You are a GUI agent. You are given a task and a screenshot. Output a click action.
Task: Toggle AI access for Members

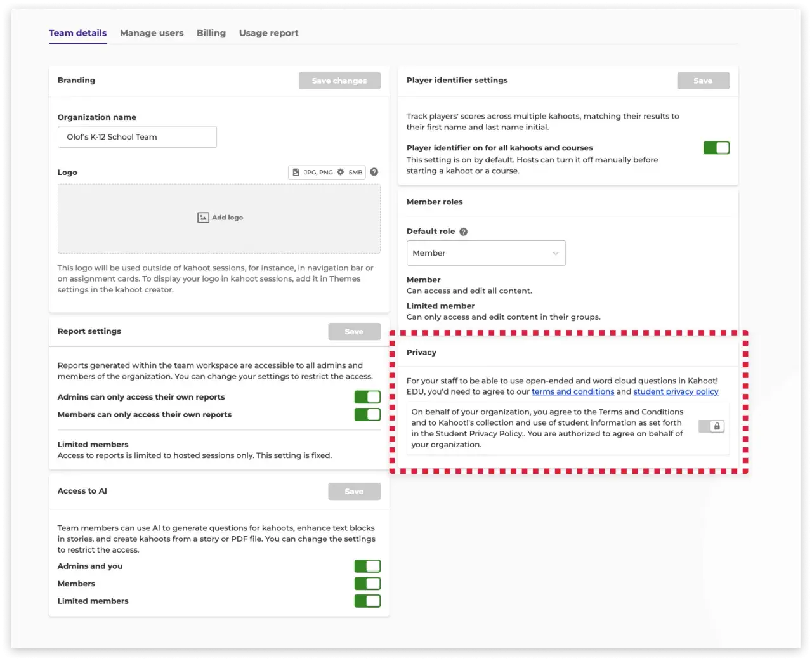coord(367,584)
